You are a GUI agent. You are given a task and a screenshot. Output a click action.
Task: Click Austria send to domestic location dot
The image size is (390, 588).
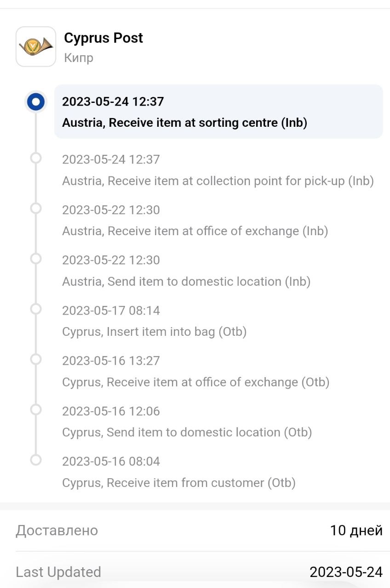(x=35, y=259)
